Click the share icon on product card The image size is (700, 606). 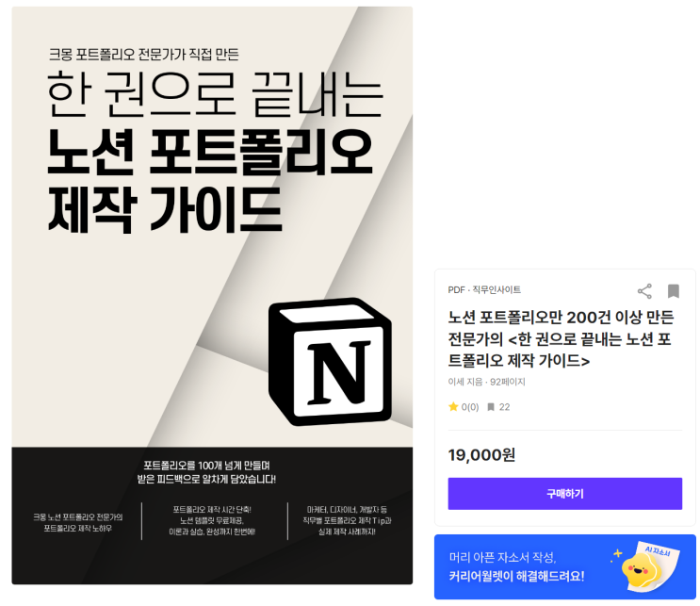(644, 291)
